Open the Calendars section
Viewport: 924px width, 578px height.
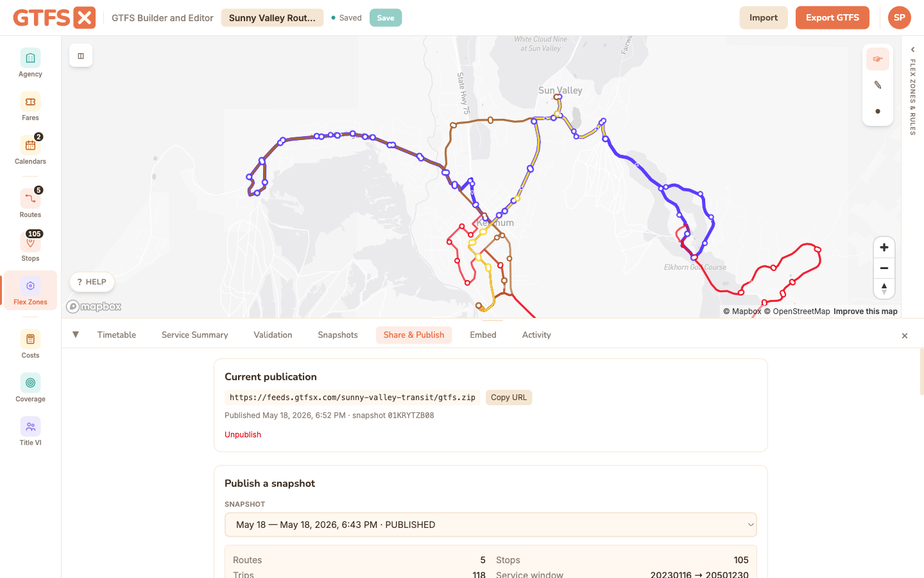[30, 150]
